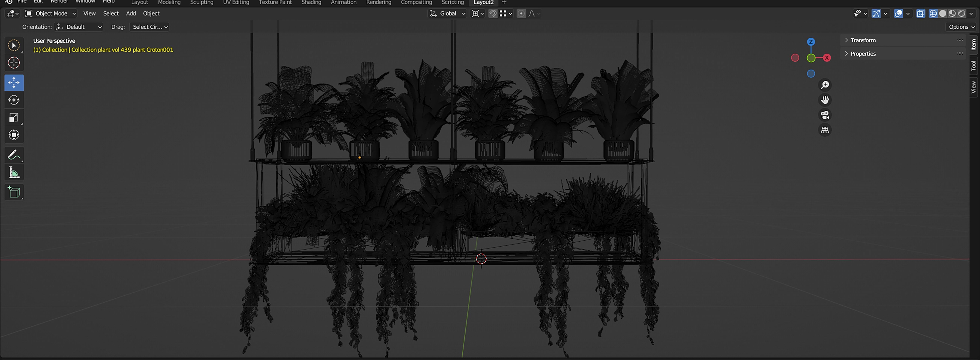Click the hand pan view icon
The height and width of the screenshot is (360, 980).
pyautogui.click(x=825, y=100)
